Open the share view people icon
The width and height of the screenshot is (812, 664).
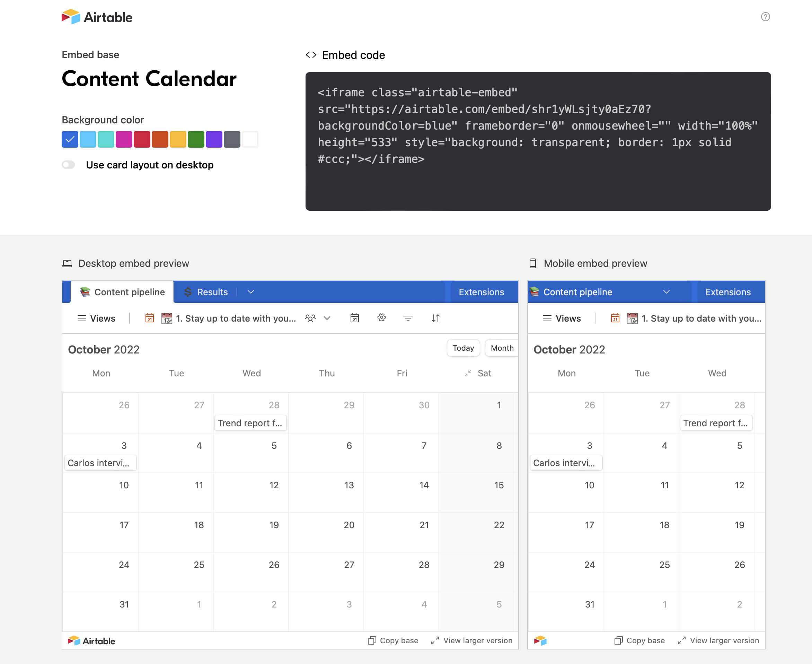pos(310,318)
